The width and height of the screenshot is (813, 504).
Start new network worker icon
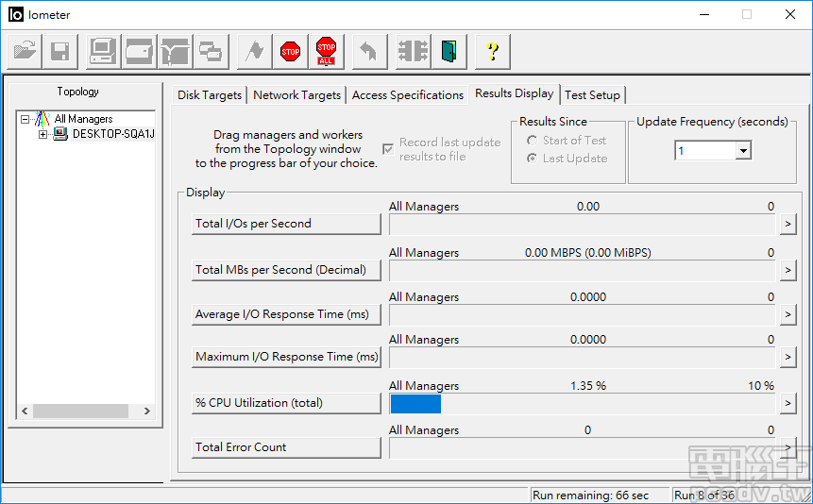click(176, 51)
